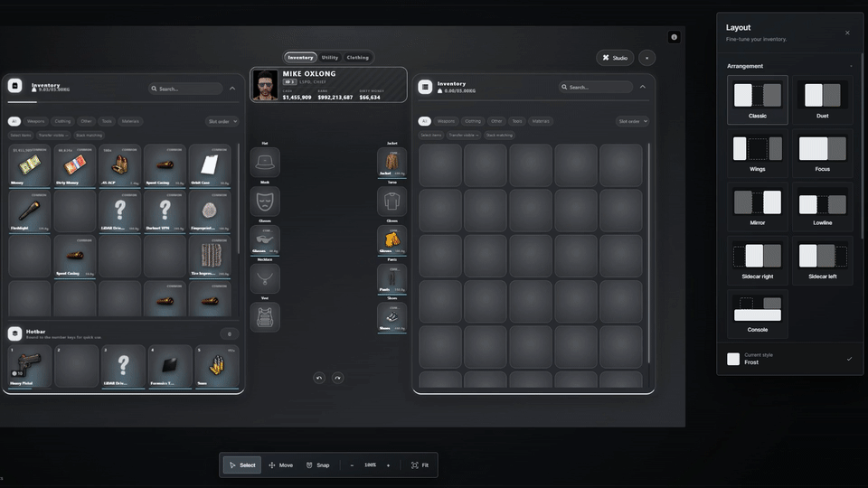Click the Frost style color swatch
Image resolution: width=868 pixels, height=488 pixels.
(x=733, y=359)
